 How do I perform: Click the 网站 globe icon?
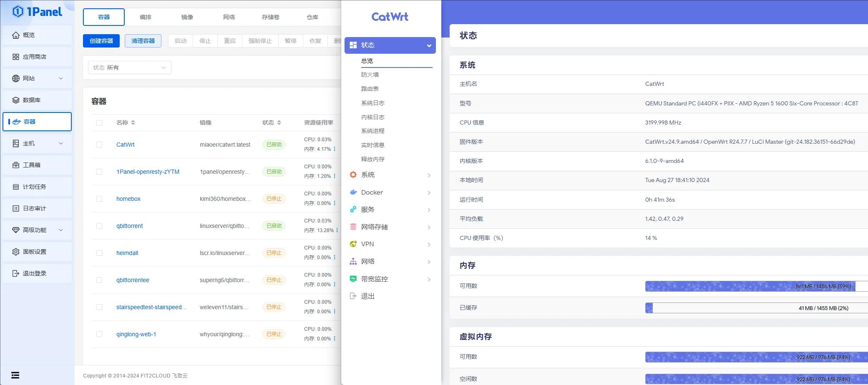(x=16, y=78)
